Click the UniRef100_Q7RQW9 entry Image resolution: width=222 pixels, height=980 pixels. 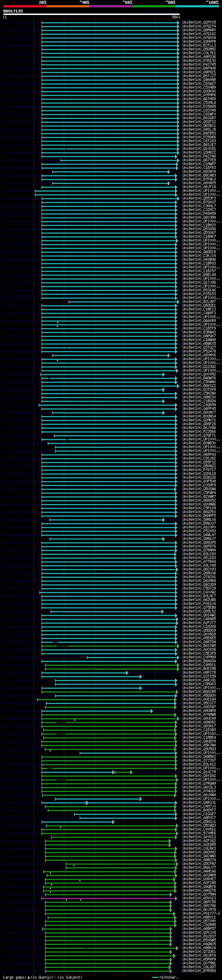click(199, 783)
